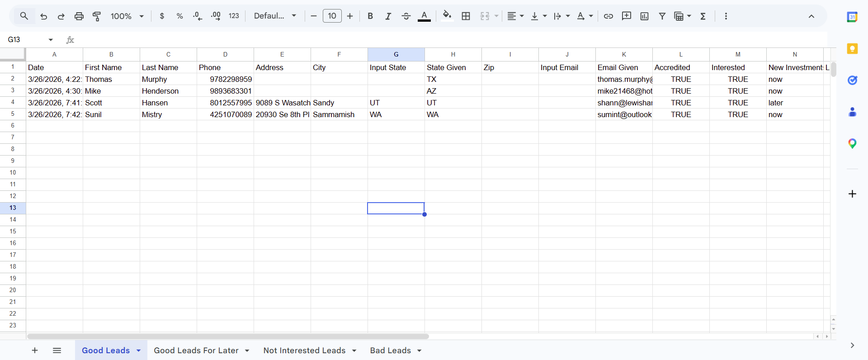Open text rotation dropdown
Screen dimensions: 868x360
[585, 16]
